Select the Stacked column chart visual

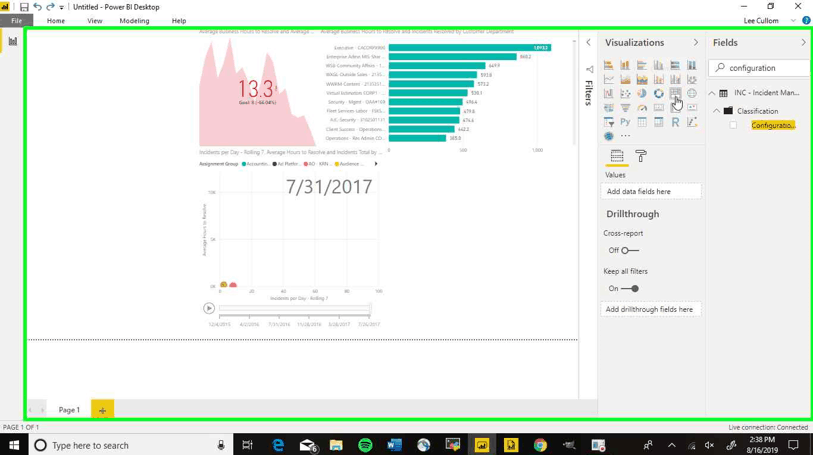click(625, 65)
